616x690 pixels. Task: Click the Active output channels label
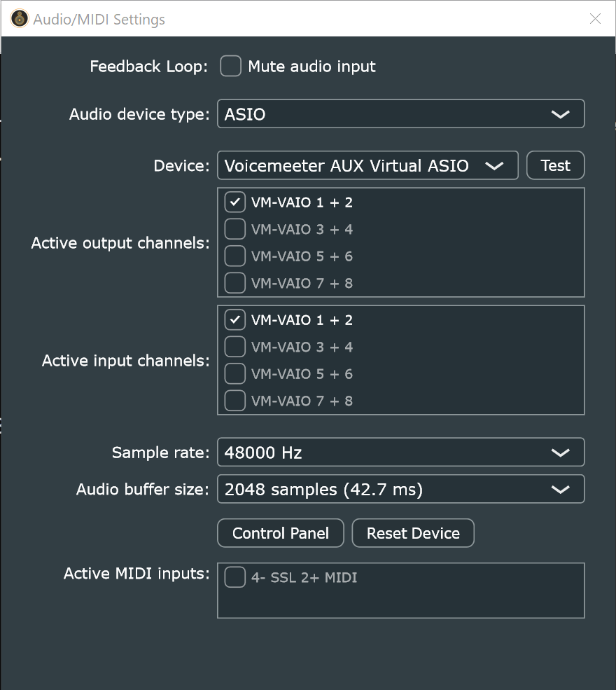pyautogui.click(x=120, y=243)
